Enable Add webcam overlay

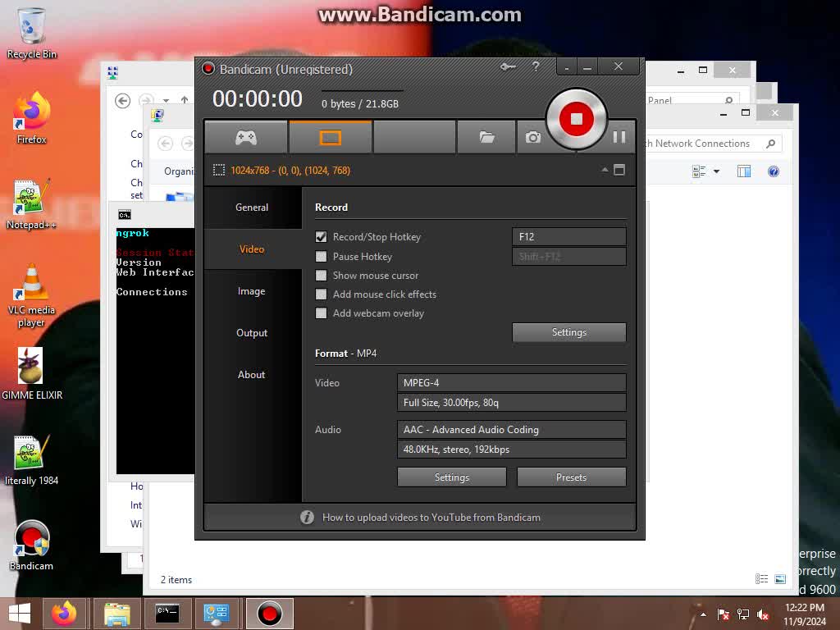(321, 313)
